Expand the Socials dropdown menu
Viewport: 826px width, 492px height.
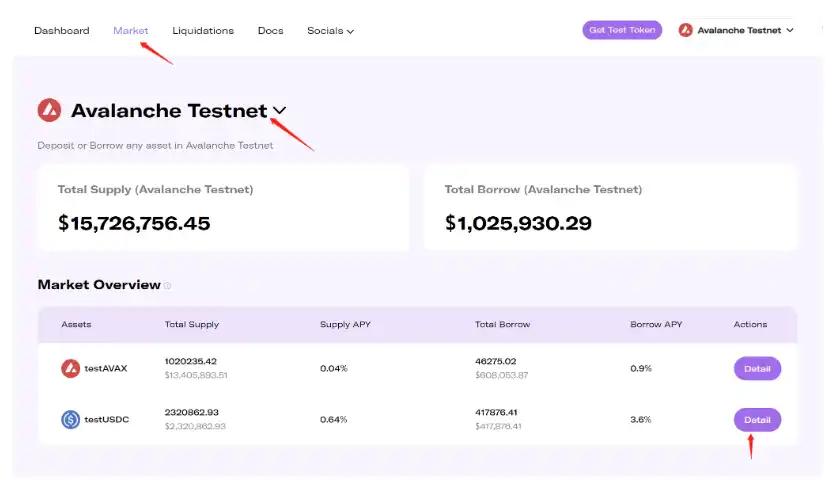(330, 31)
